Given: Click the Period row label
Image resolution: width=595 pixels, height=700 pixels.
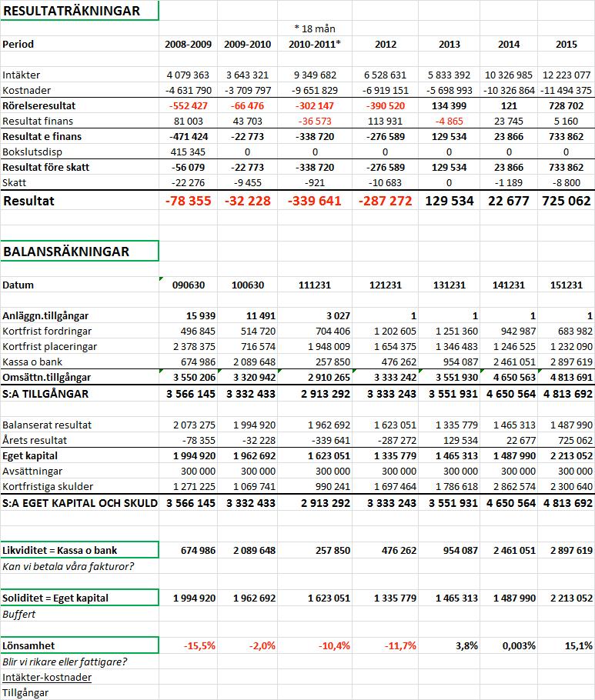Looking at the screenshot, I should [x=18, y=44].
